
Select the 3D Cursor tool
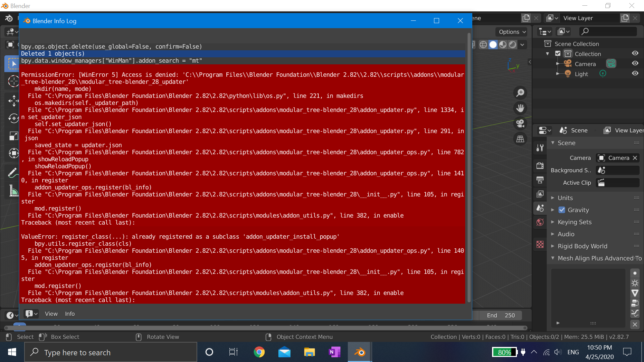click(13, 81)
